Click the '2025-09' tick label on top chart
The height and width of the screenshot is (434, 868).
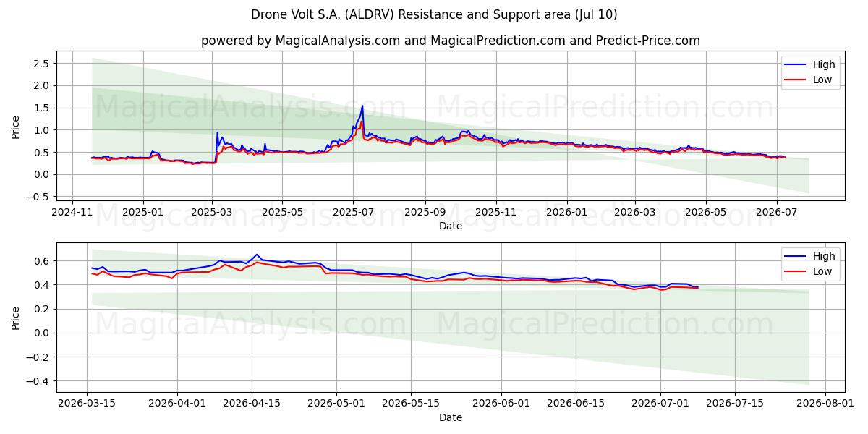[x=425, y=212]
